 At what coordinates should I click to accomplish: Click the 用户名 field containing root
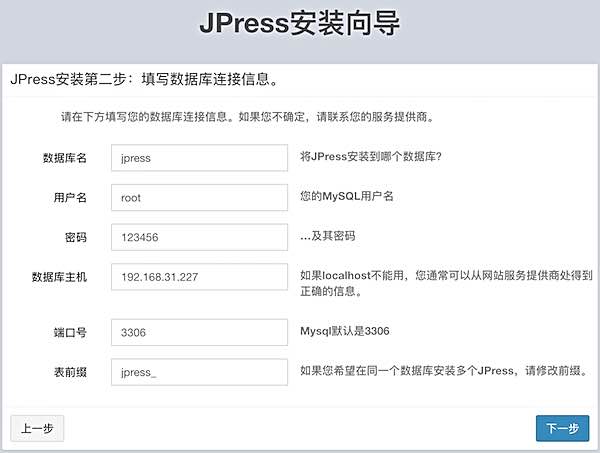pos(199,197)
